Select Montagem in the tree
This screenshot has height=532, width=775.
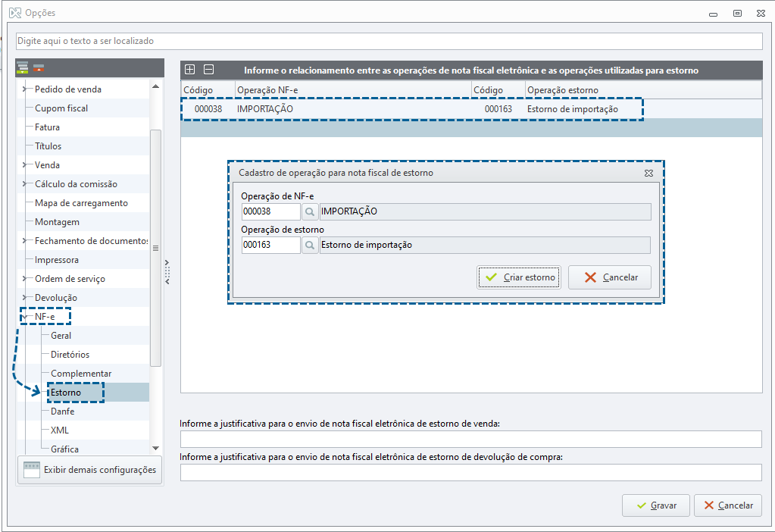pos(57,222)
